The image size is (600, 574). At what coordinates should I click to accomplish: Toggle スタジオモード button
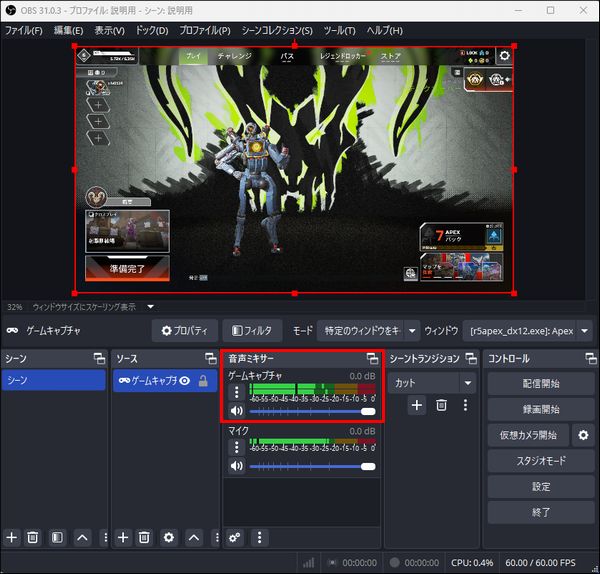pos(541,461)
